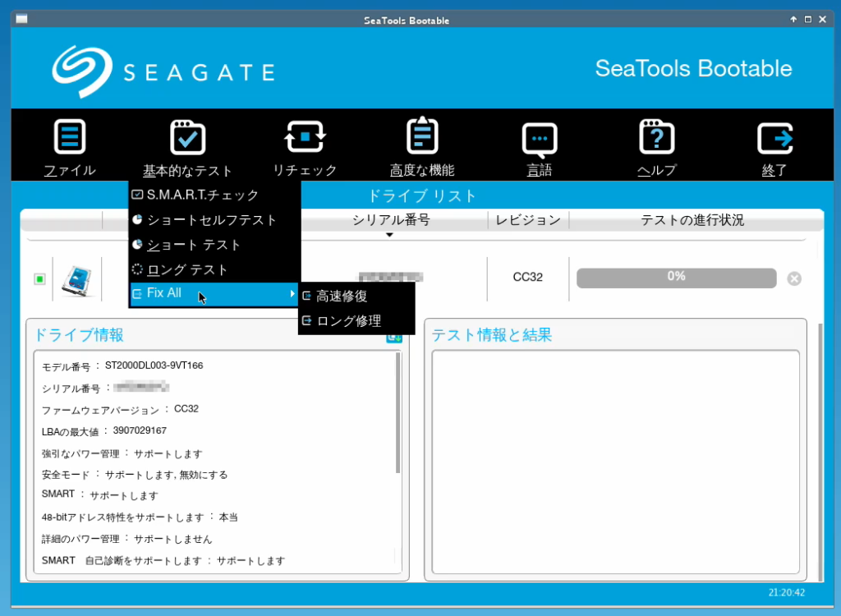Open the ファイル menu icon
This screenshot has width=841, height=616.
tap(70, 136)
